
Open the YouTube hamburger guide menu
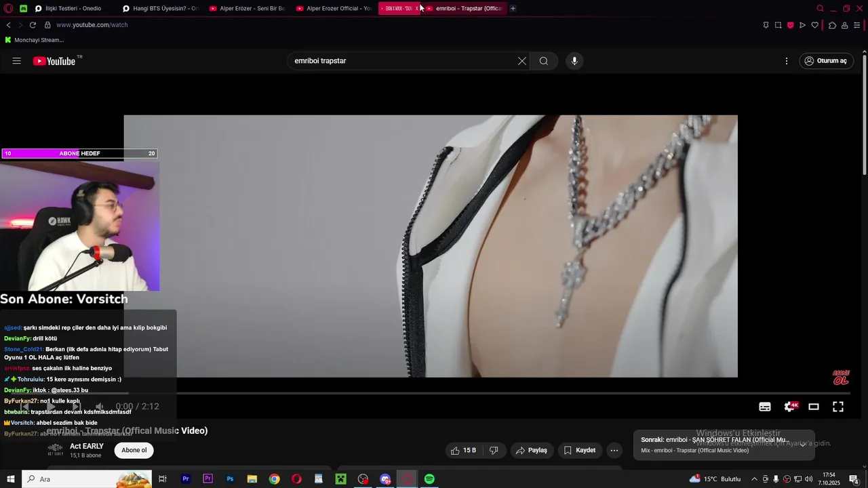tap(16, 61)
